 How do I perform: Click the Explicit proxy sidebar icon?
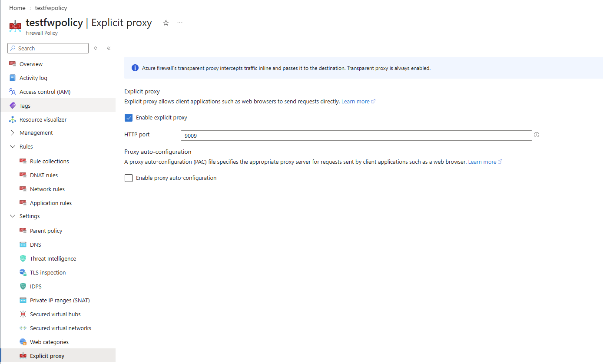23,356
